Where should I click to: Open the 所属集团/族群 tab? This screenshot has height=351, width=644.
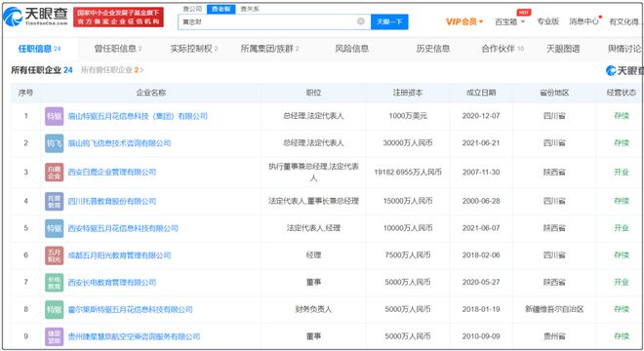coord(269,49)
